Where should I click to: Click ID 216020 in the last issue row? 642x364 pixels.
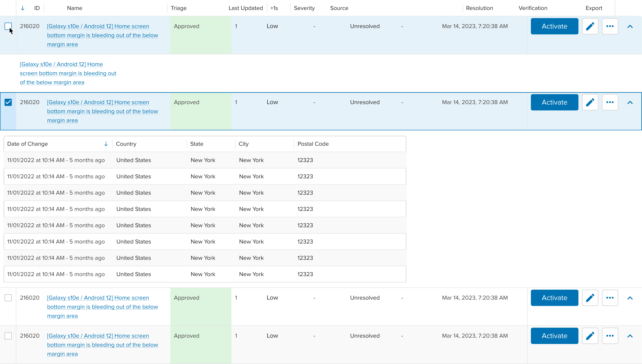[x=30, y=336]
